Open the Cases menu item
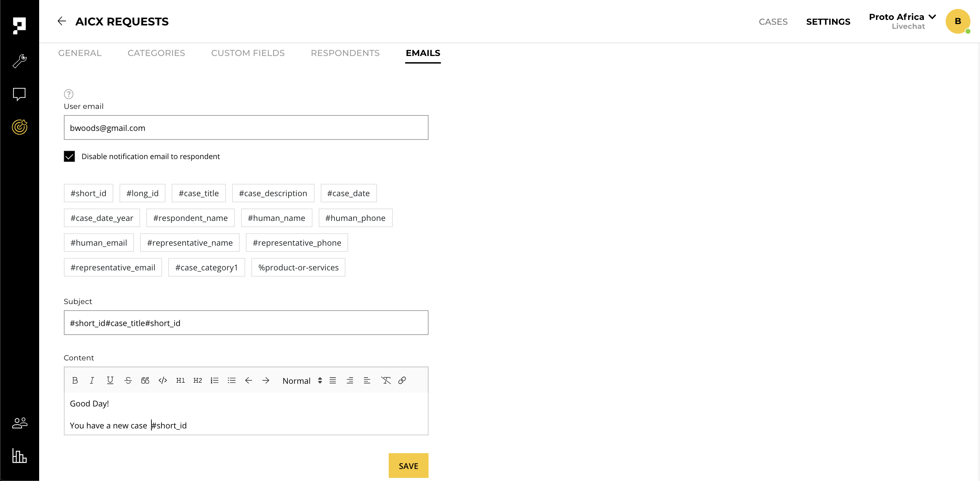This screenshot has width=980, height=481. coord(773,22)
